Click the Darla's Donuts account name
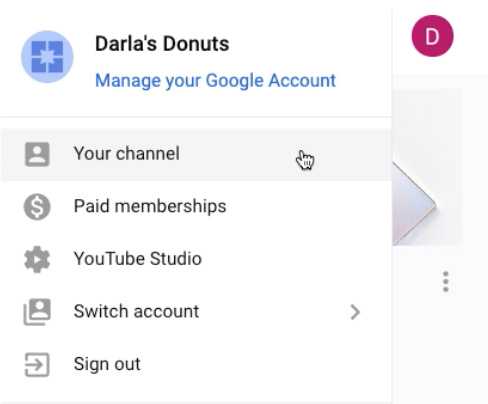The height and width of the screenshot is (404, 488). (162, 44)
